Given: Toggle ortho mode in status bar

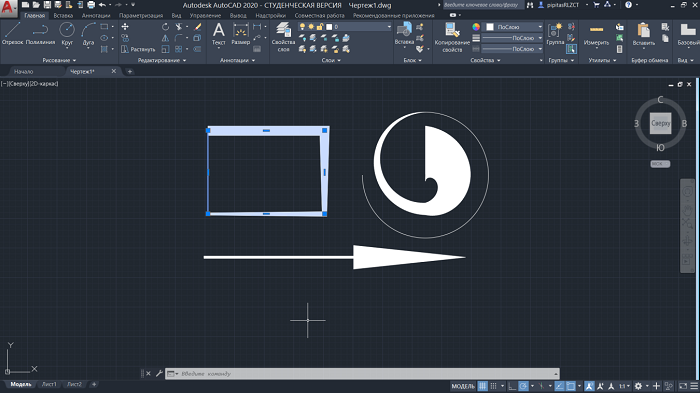Looking at the screenshot, I should 512,386.
